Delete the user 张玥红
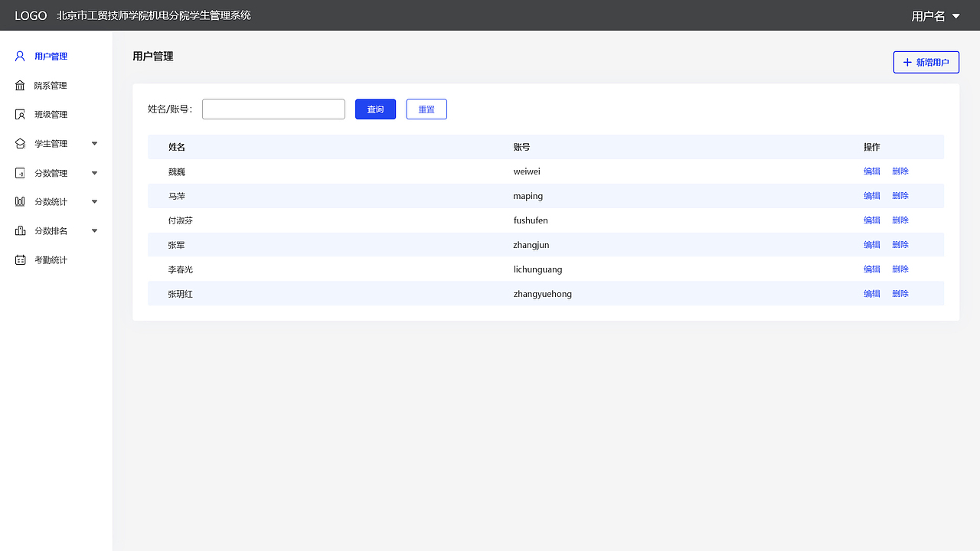This screenshot has width=980, height=551. click(900, 294)
